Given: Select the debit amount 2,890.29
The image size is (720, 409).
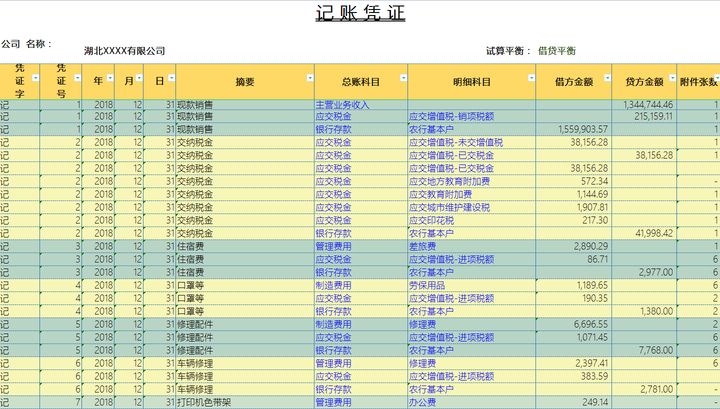Looking at the screenshot, I should pos(574,247).
